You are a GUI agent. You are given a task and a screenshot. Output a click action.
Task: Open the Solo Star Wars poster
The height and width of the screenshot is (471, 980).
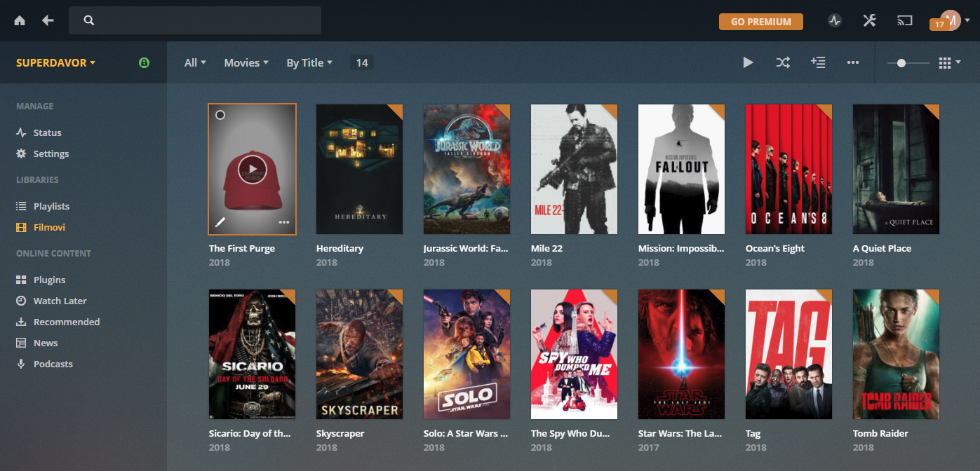pos(466,354)
